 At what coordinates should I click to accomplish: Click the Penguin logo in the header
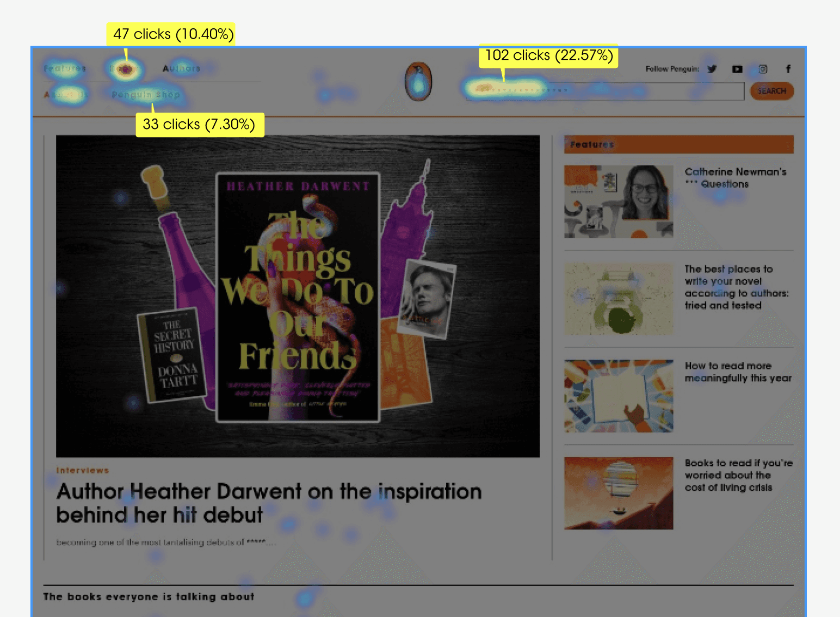tap(418, 82)
